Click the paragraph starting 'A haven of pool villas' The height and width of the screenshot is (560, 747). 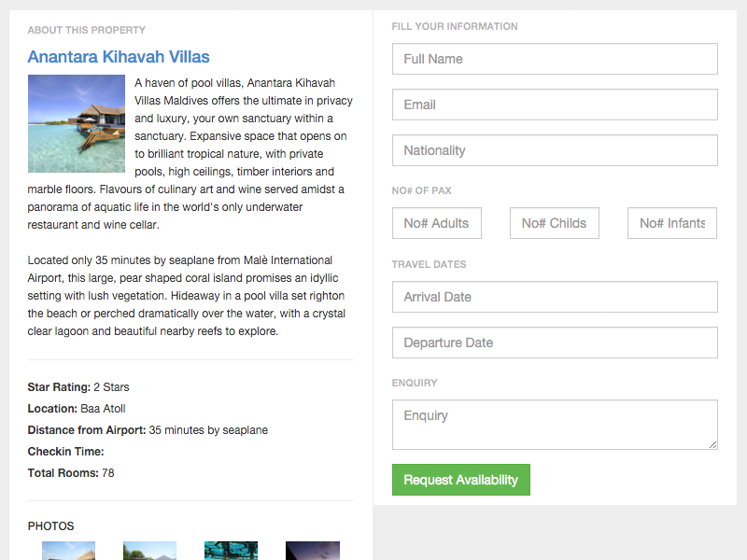pyautogui.click(x=190, y=154)
